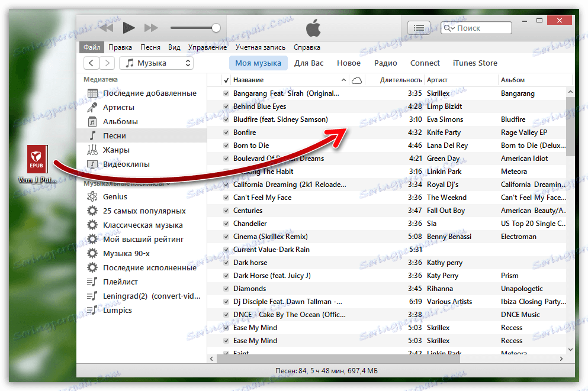Switch to the Connect tab
Image resolution: width=588 pixels, height=391 pixels.
point(425,63)
